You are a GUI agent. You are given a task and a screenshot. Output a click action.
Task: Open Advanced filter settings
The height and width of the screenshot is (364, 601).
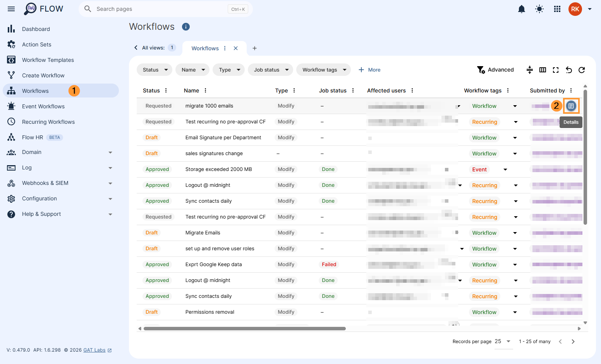pos(495,70)
